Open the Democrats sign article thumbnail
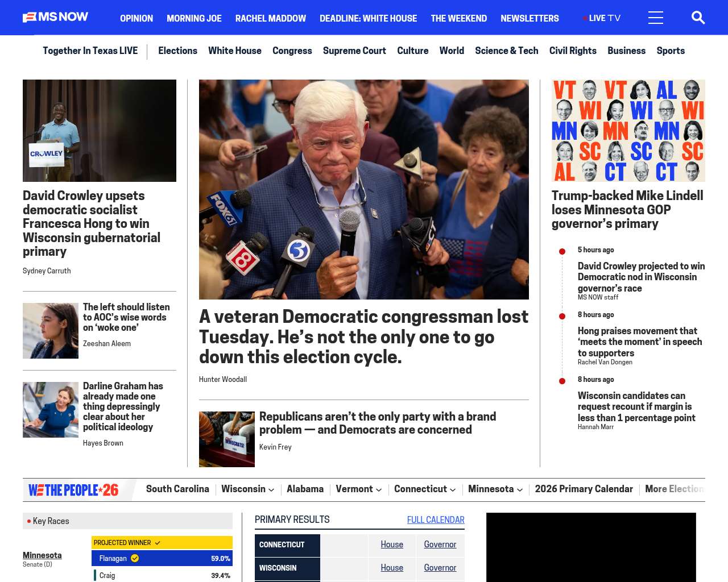The width and height of the screenshot is (728, 582). pos(227,439)
